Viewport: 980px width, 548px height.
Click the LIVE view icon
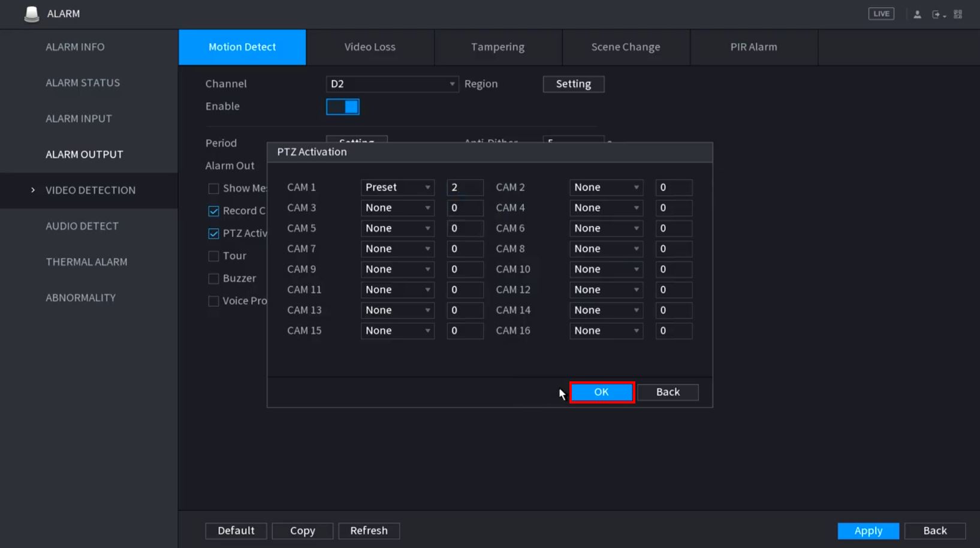click(x=881, y=14)
